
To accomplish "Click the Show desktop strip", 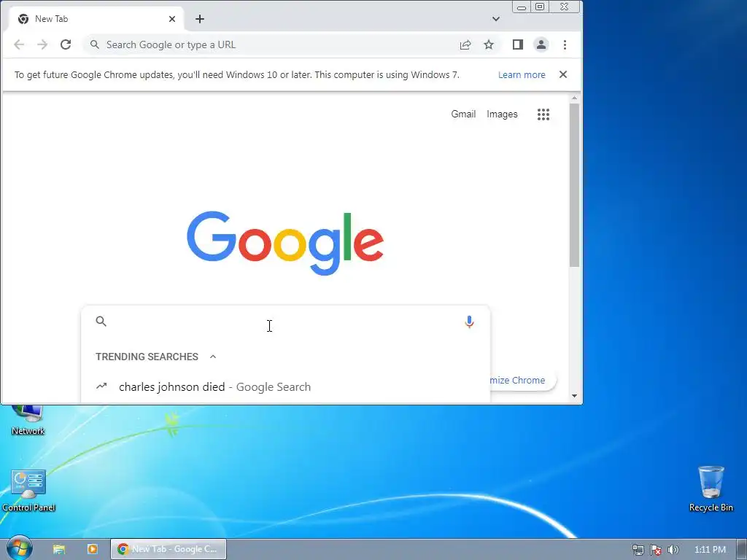I will [x=742, y=550].
